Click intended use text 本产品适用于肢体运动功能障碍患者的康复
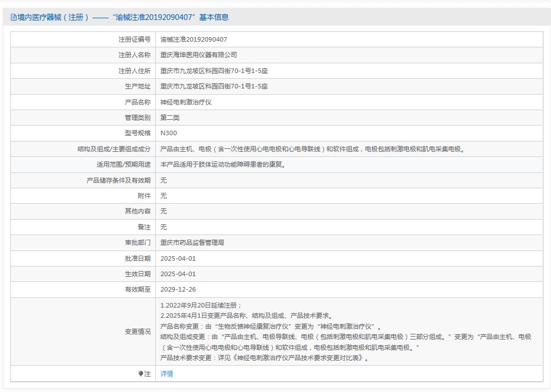The height and width of the screenshot is (392, 551). coord(223,164)
